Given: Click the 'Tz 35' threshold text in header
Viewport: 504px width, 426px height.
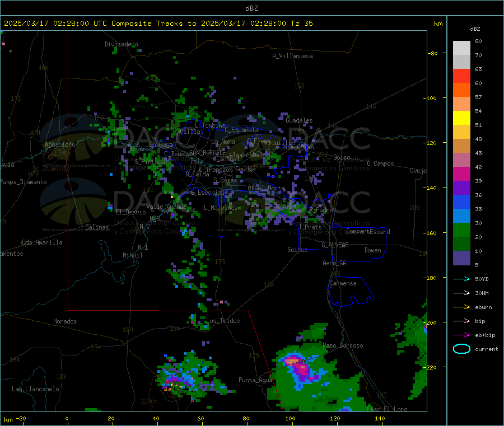Looking at the screenshot, I should 301,24.
